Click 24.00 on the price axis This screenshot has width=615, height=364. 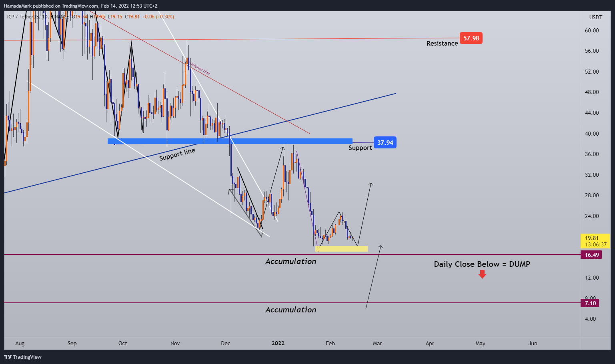[x=592, y=216]
